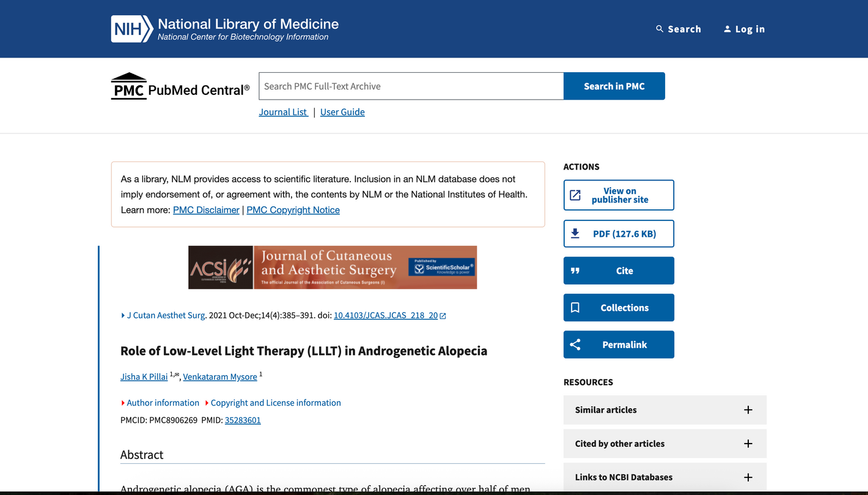Click the external-link icon on View on publisher site

[575, 195]
